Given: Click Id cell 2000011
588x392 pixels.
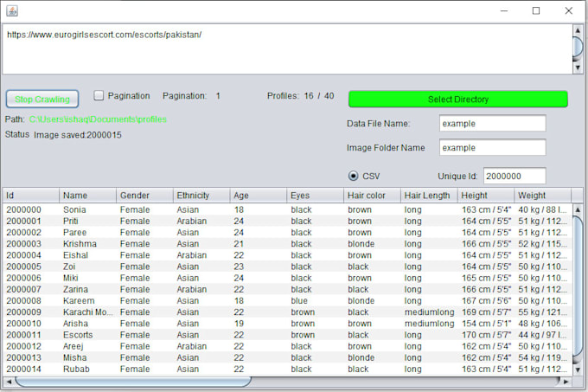Looking at the screenshot, I should point(31,335).
